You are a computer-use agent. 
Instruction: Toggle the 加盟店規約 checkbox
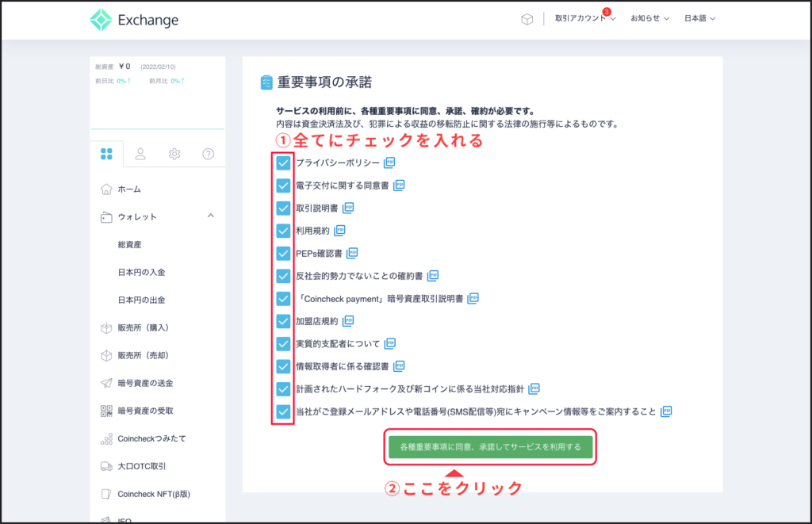click(x=283, y=321)
